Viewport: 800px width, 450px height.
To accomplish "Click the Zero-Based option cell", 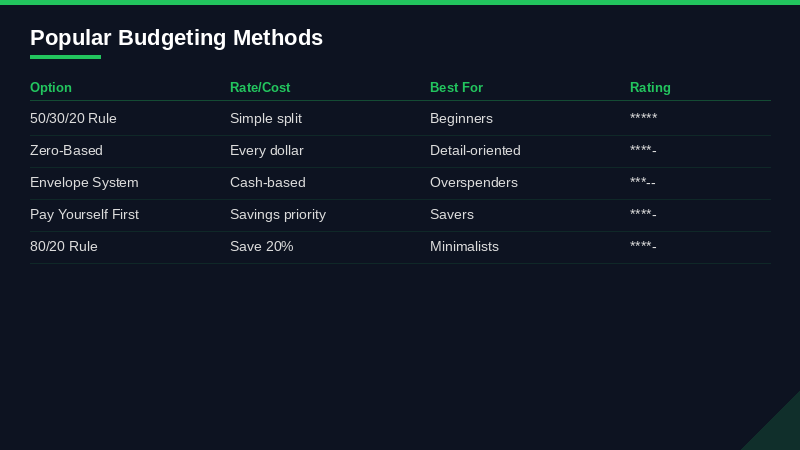I will pos(66,151).
